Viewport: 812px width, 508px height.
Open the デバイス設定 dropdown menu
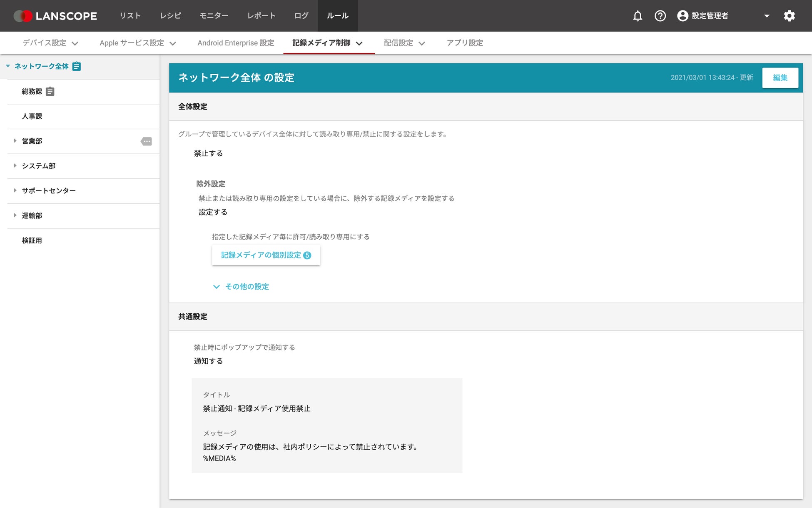coord(50,43)
